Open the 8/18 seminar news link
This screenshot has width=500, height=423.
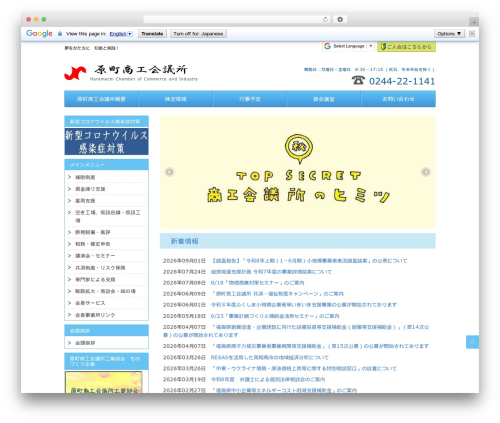point(257,283)
